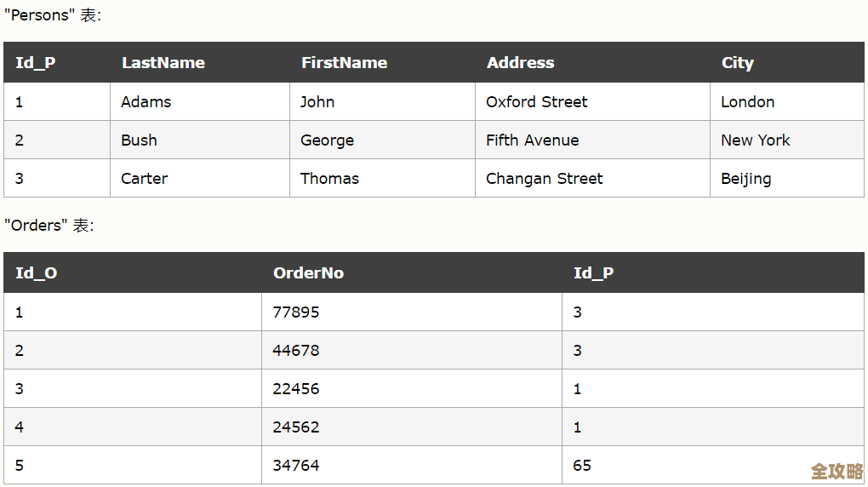Select the Adams last name cell
The height and width of the screenshot is (487, 868).
146,102
